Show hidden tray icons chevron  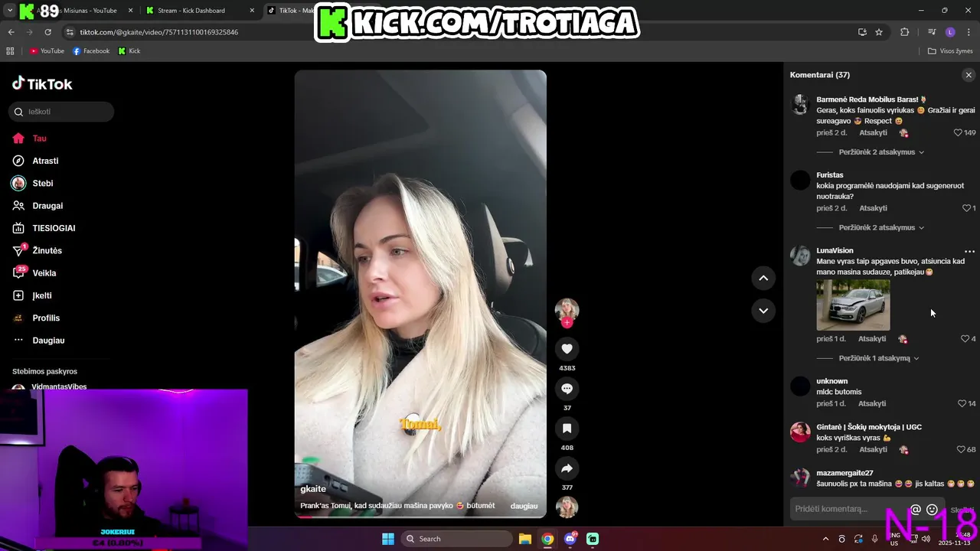[825, 539]
